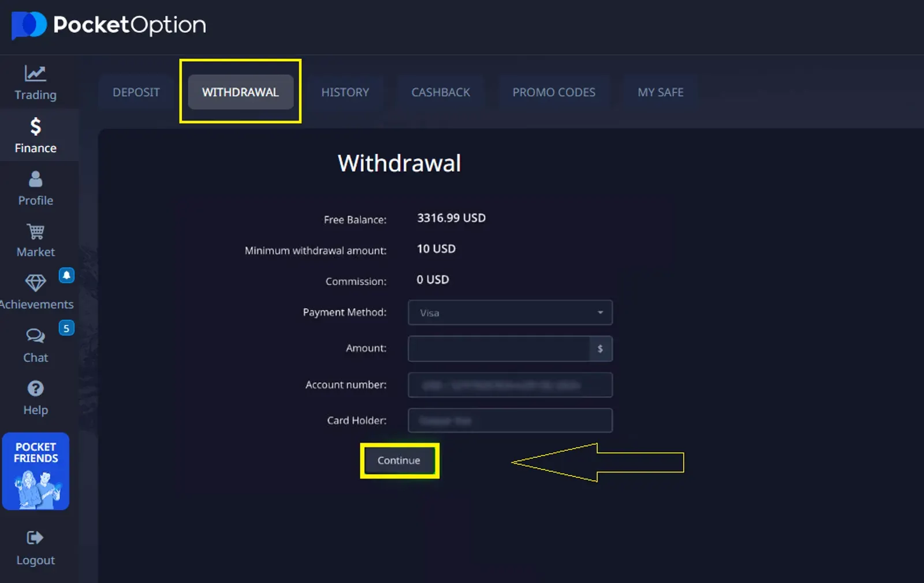Screen dimensions: 924x583
Task: Click the Achievements notification bell badge
Action: coord(66,275)
